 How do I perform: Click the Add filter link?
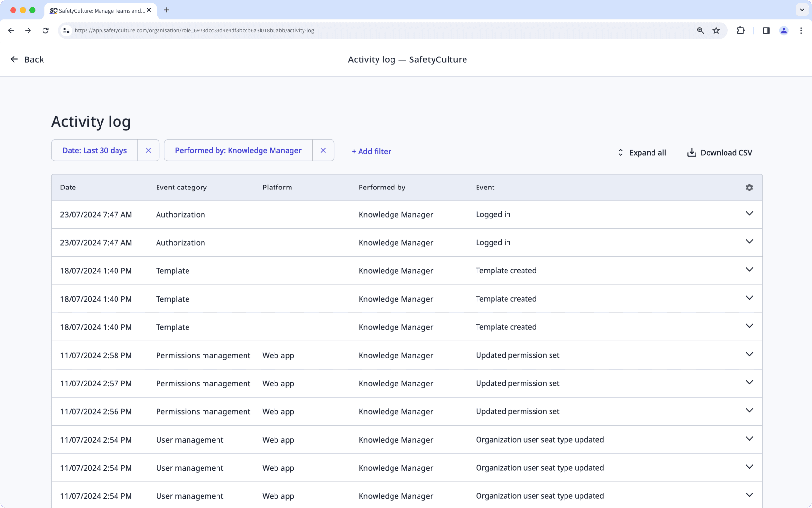coord(371,151)
